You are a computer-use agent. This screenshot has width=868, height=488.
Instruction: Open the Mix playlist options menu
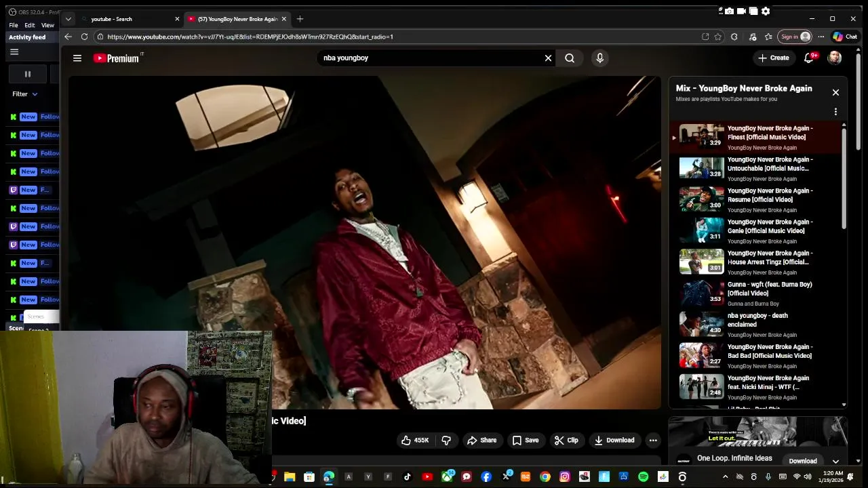(x=835, y=112)
